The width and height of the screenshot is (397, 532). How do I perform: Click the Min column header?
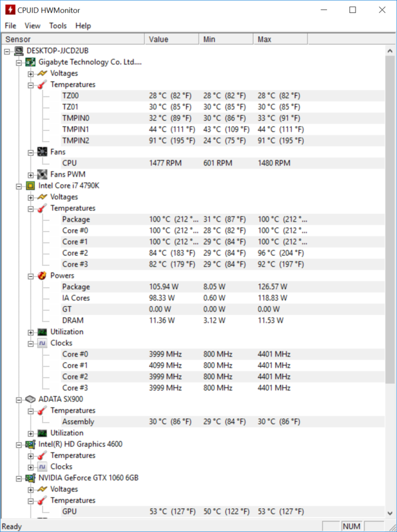coord(226,39)
